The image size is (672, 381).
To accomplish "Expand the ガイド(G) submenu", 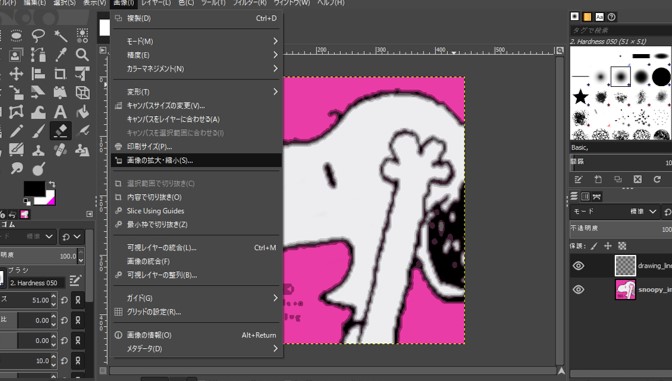I will coord(196,298).
